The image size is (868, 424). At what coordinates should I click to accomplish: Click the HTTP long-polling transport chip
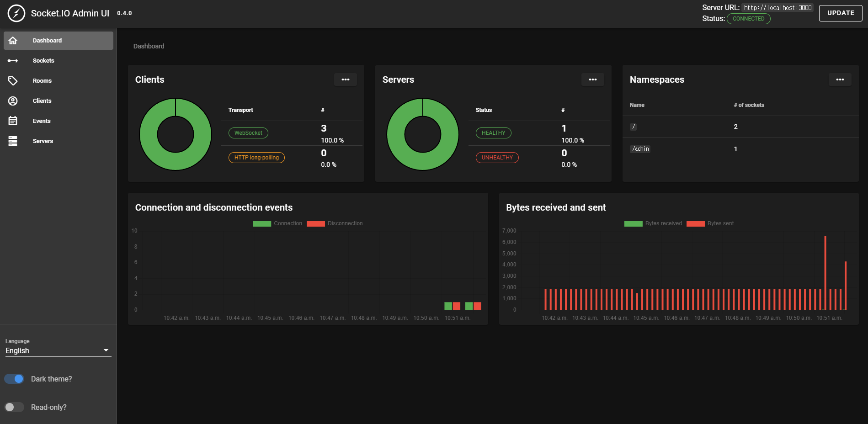click(x=256, y=158)
